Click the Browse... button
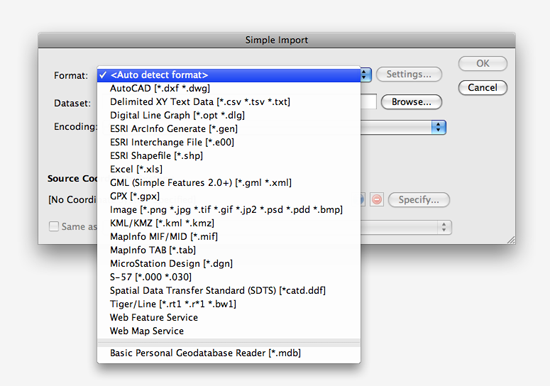550x386 pixels. pyautogui.click(x=411, y=102)
